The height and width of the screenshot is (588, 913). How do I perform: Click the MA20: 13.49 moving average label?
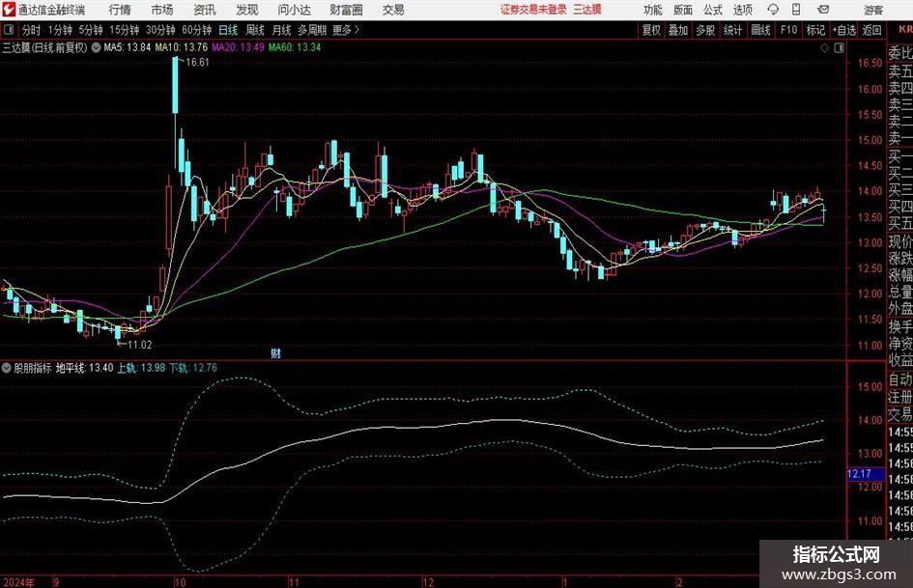[238, 47]
